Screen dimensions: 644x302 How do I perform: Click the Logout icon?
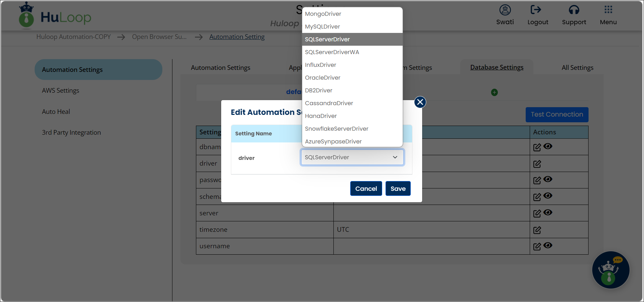click(536, 10)
